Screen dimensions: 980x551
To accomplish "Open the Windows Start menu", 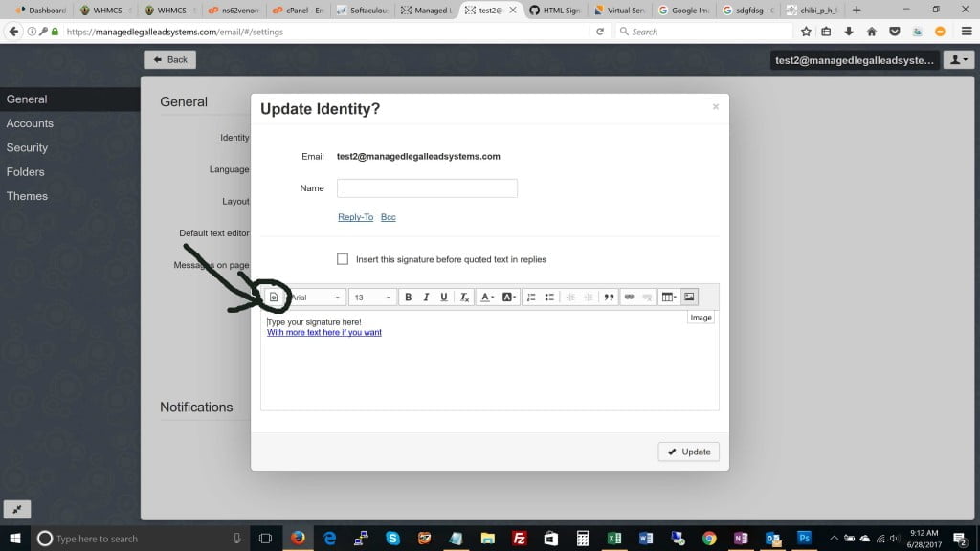I will pyautogui.click(x=15, y=538).
